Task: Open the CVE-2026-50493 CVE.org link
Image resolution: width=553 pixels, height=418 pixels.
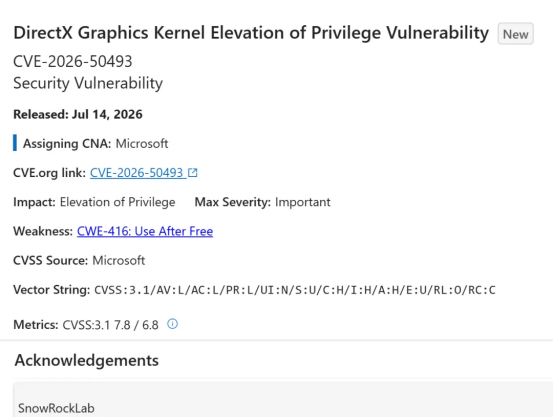Action: 136,172
